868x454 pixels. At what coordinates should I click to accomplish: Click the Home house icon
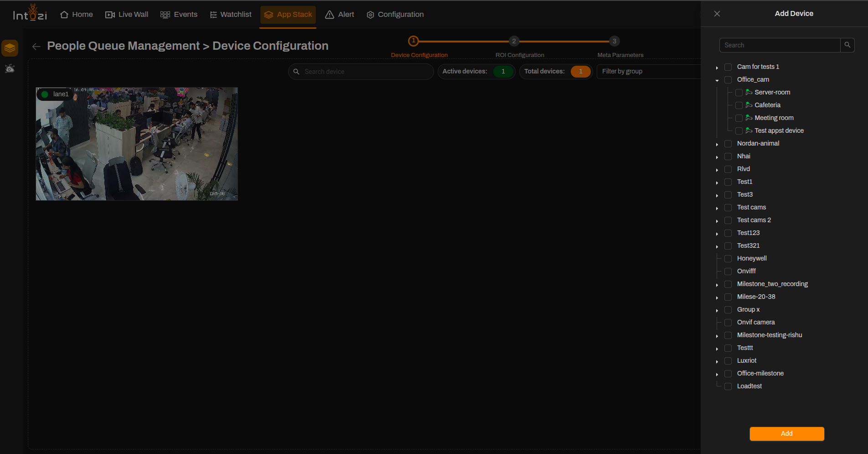64,15
